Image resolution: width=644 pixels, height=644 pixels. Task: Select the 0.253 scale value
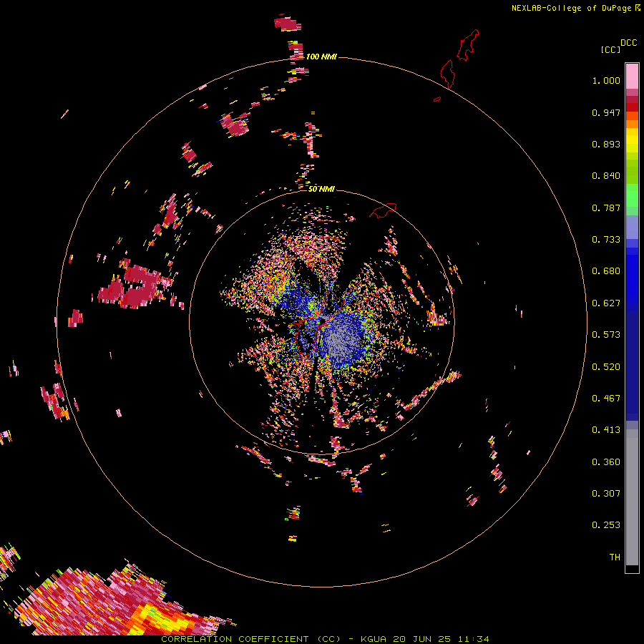click(x=606, y=525)
